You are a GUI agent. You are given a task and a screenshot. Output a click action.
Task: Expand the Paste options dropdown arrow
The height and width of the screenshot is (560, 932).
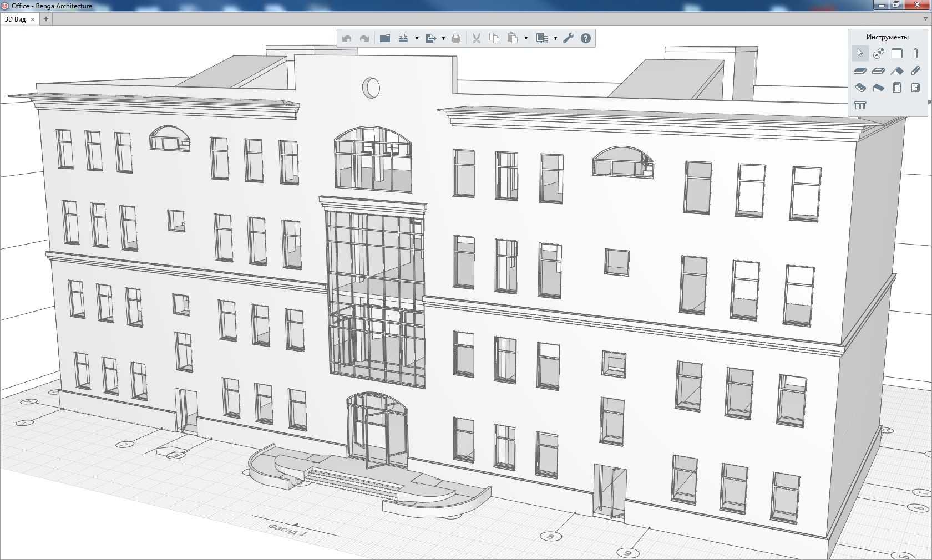tap(526, 38)
